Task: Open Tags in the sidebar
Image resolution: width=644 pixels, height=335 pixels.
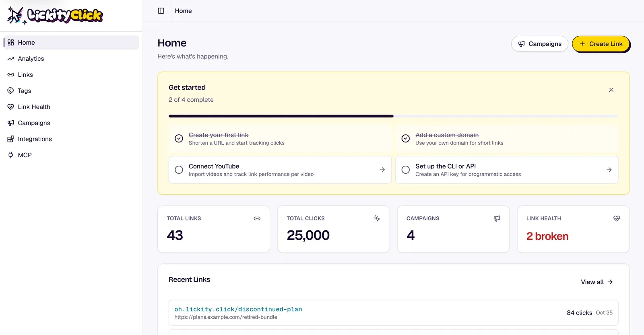Action: (x=71, y=91)
